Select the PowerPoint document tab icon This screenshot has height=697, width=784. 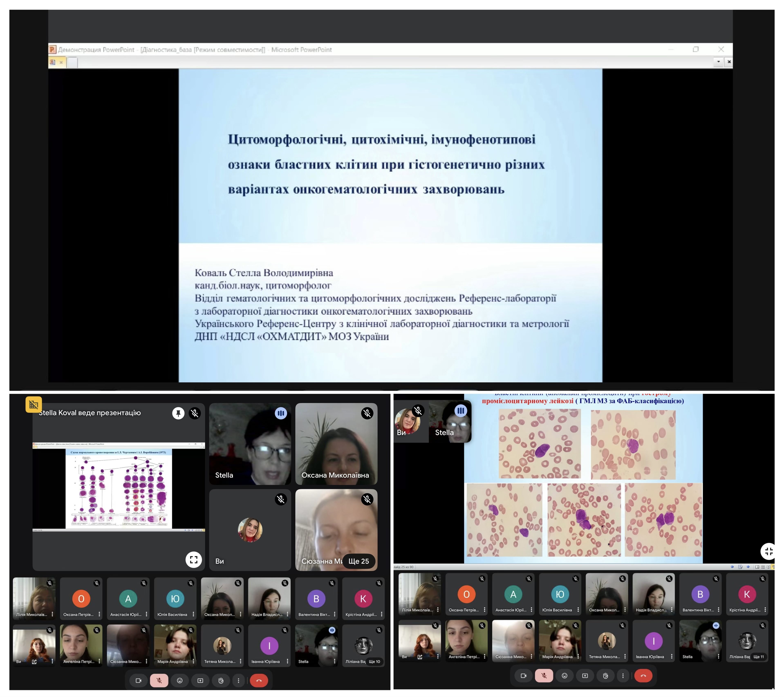point(53,62)
